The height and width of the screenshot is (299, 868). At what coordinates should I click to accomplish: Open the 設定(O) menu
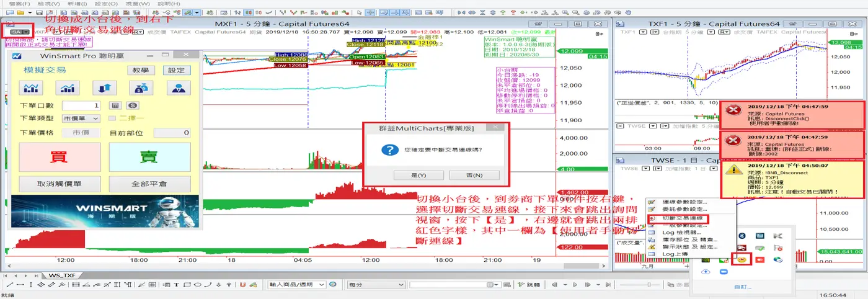point(107,4)
